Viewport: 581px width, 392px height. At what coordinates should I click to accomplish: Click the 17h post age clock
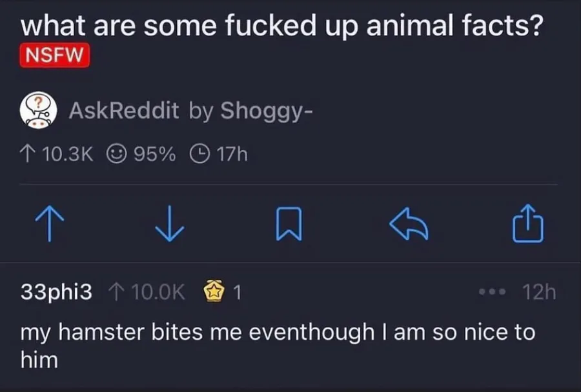point(219,154)
